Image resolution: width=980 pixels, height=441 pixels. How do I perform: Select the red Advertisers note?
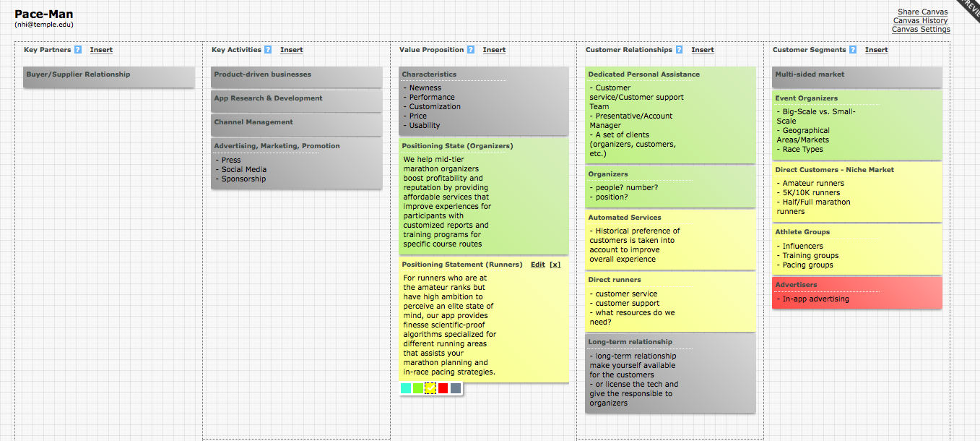857,294
